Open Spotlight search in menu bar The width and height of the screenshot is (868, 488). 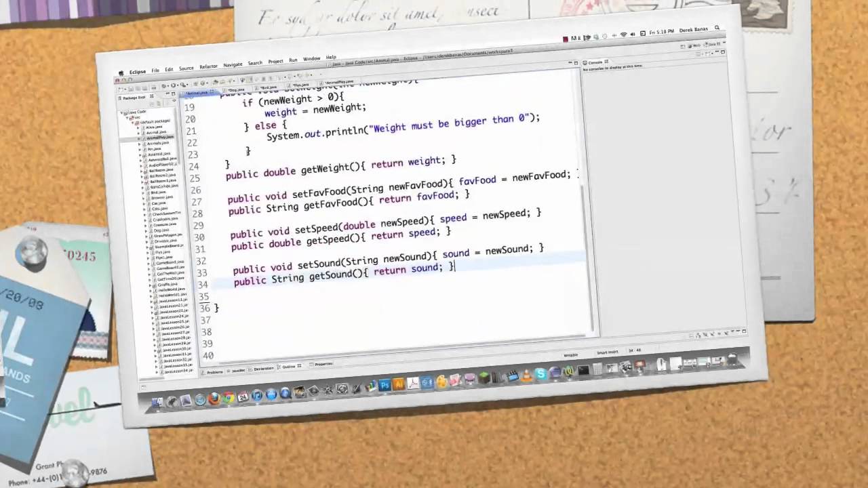(717, 27)
